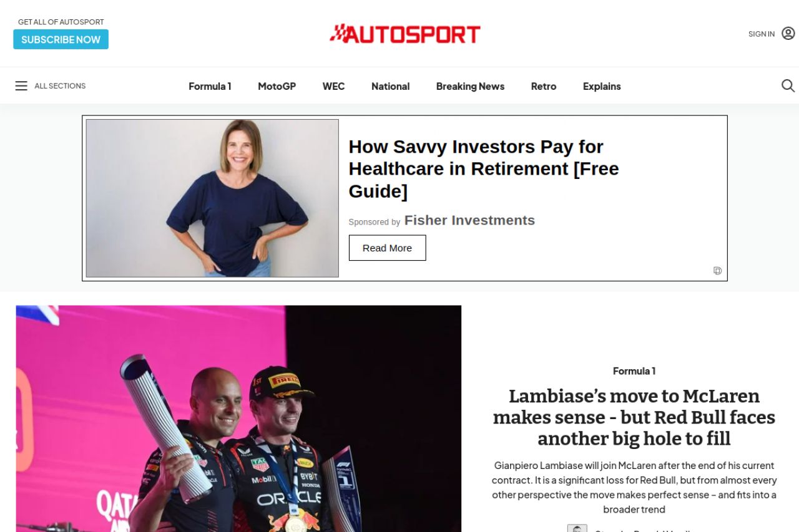Open the Lambiase McLaren article headline
799x532 pixels.
pyautogui.click(x=634, y=417)
